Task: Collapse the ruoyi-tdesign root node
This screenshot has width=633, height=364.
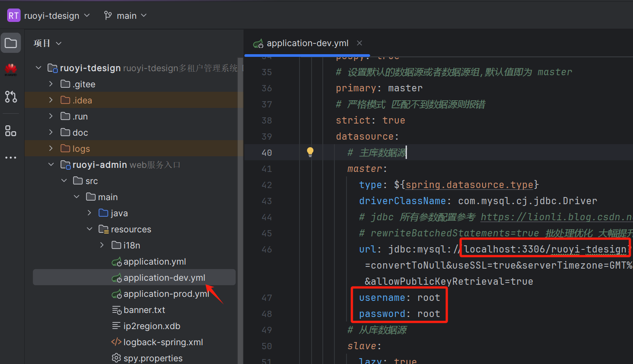Action: [x=38, y=68]
